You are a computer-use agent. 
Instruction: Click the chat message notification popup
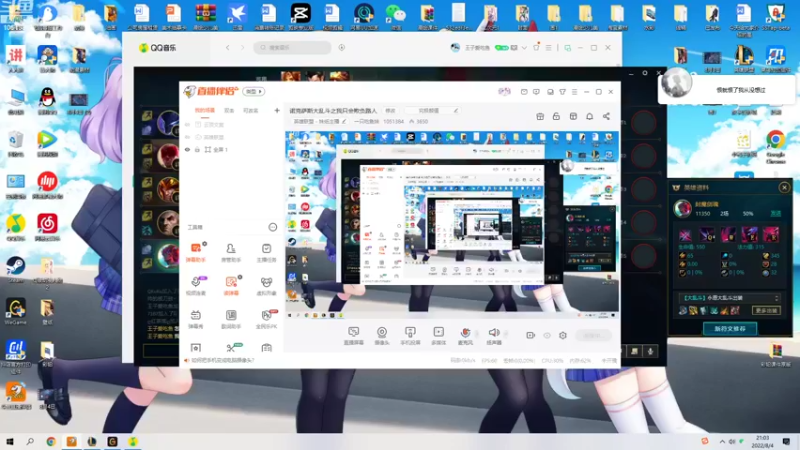point(727,89)
